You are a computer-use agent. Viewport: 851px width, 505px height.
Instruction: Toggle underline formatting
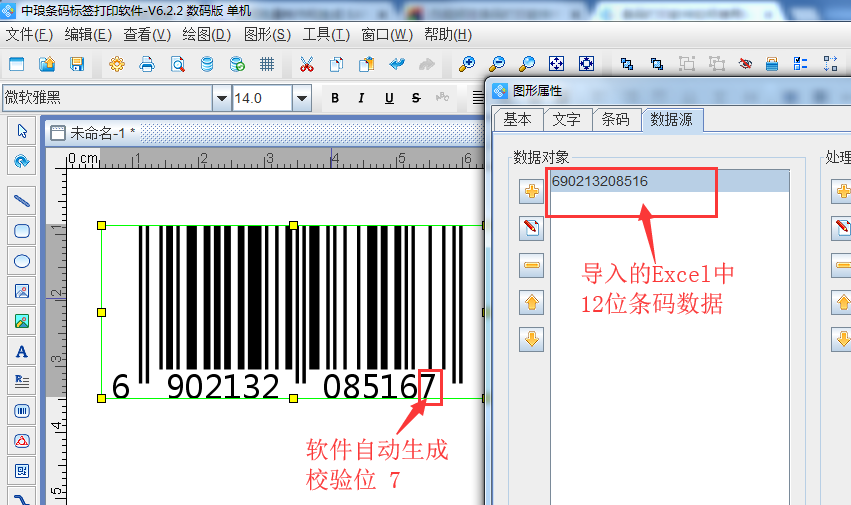coord(388,98)
